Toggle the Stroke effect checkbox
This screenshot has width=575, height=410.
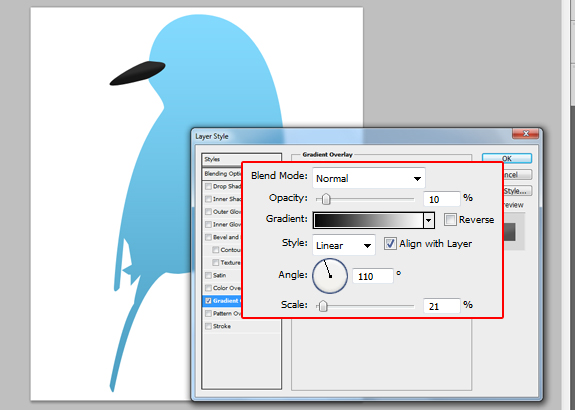[x=208, y=326]
